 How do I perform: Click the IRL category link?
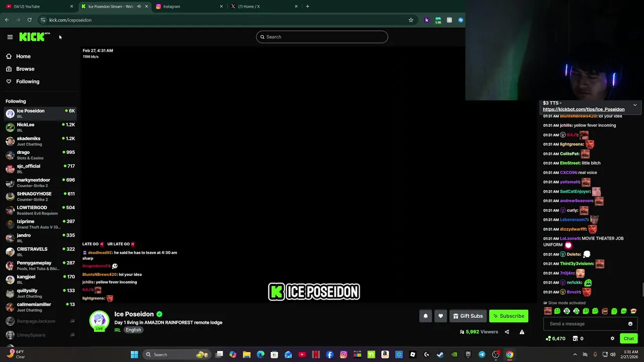[117, 330]
